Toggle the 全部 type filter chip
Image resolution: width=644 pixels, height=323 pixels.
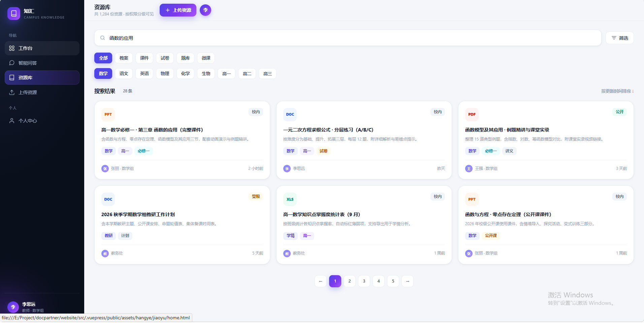click(103, 58)
